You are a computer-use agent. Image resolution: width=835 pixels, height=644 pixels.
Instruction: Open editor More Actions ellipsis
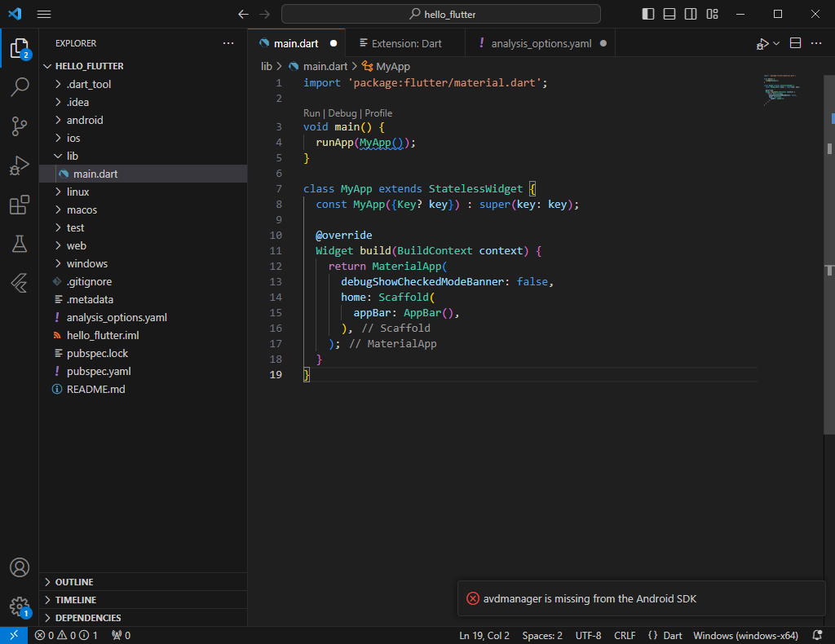click(x=816, y=43)
